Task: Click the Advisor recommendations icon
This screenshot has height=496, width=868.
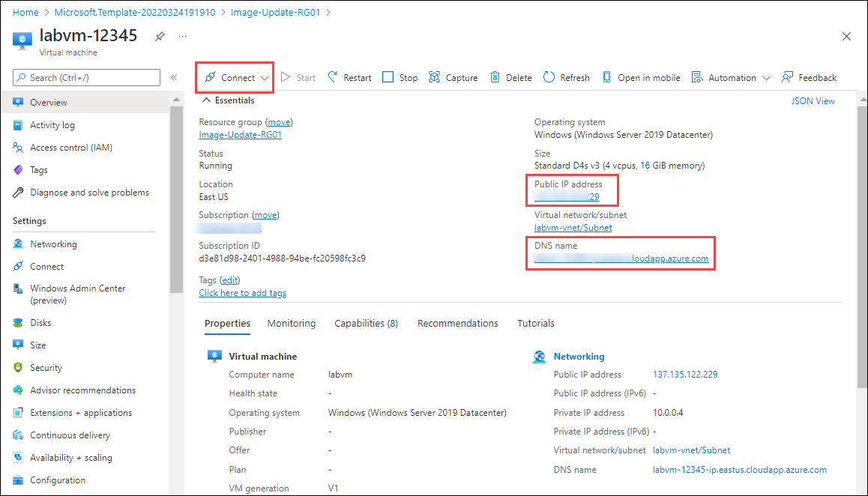Action: tap(18, 390)
